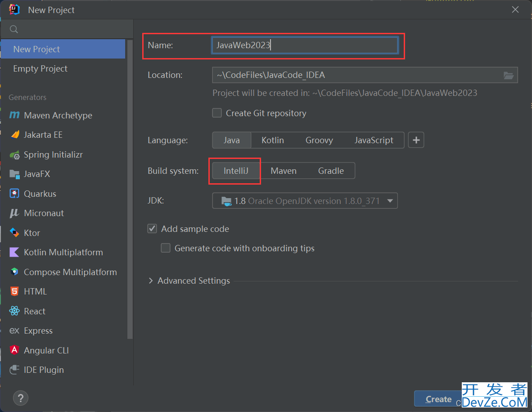532x412 pixels.
Task: Click the Create button
Action: 438,399
